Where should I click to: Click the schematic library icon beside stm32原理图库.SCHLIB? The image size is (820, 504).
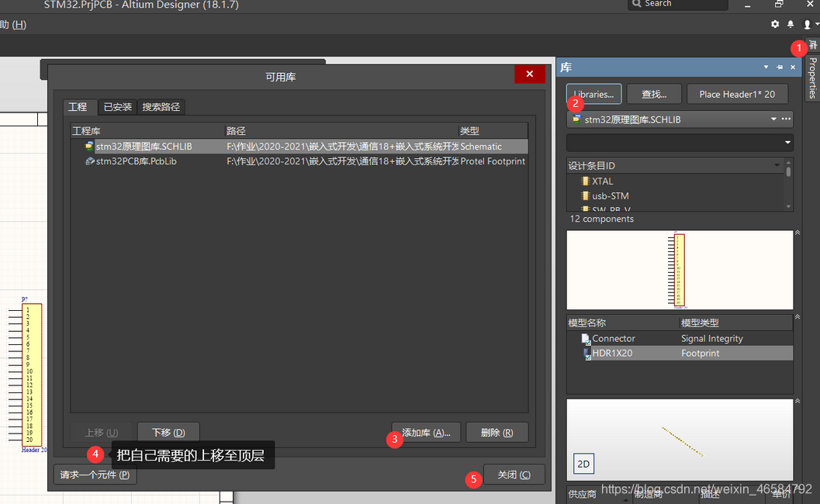tap(89, 147)
